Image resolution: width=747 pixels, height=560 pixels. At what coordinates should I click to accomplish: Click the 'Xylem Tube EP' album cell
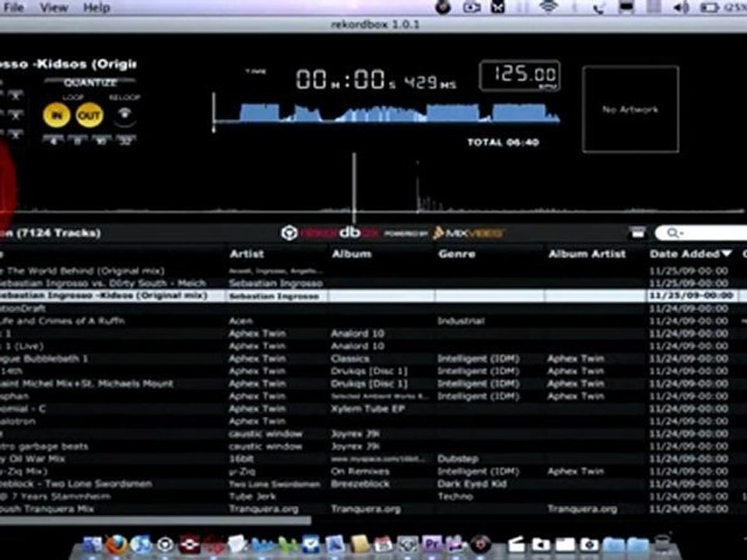368,408
